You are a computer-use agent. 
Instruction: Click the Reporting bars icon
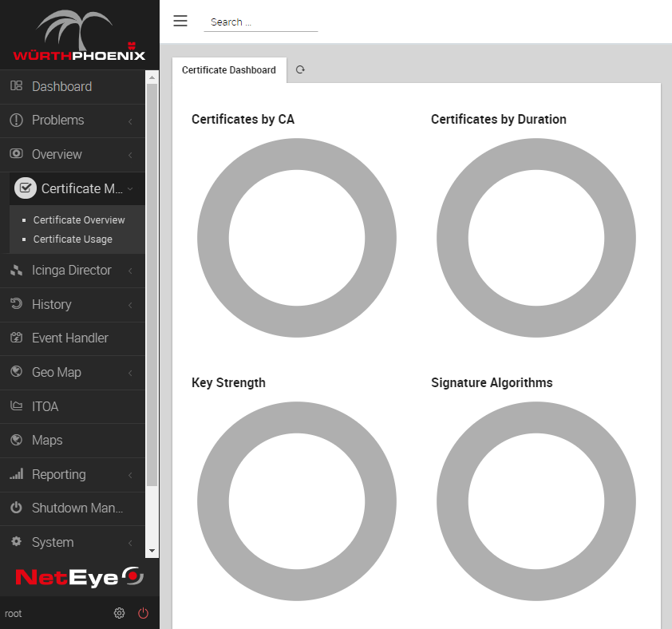(x=16, y=473)
